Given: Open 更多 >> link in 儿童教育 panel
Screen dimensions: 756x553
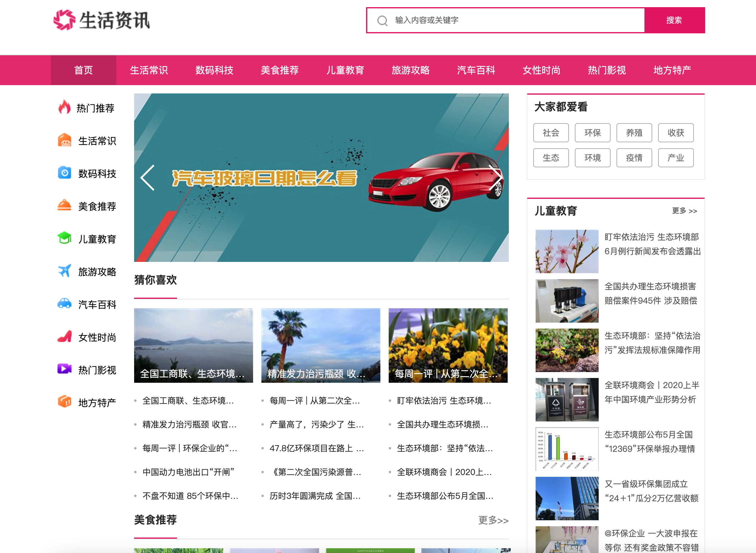Looking at the screenshot, I should (684, 210).
